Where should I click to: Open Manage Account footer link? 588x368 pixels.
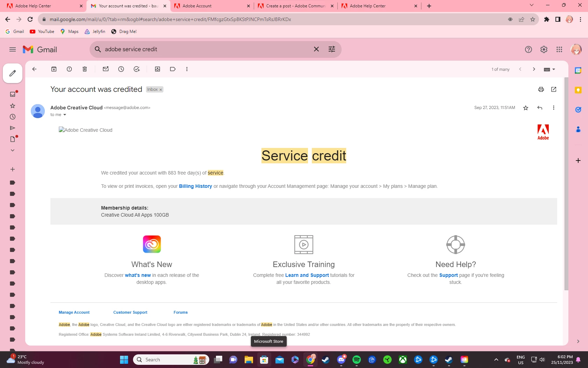point(74,313)
